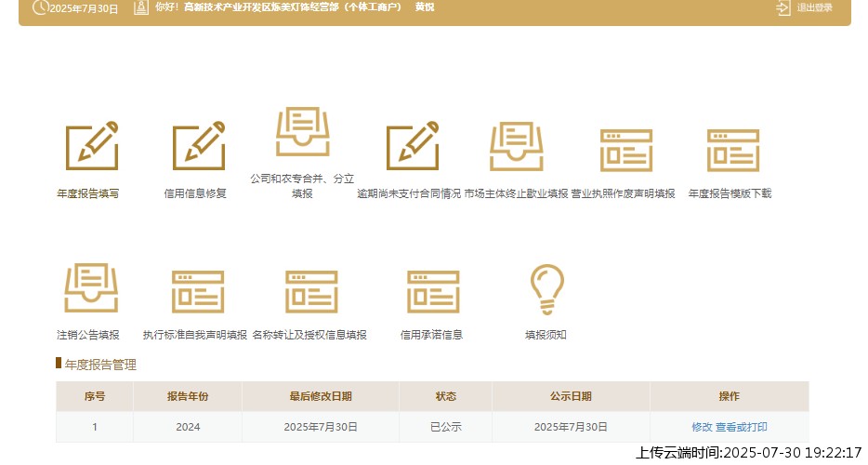The image size is (868, 465).
Task: Click 查看或打印 link for 2024 report
Action: click(742, 427)
